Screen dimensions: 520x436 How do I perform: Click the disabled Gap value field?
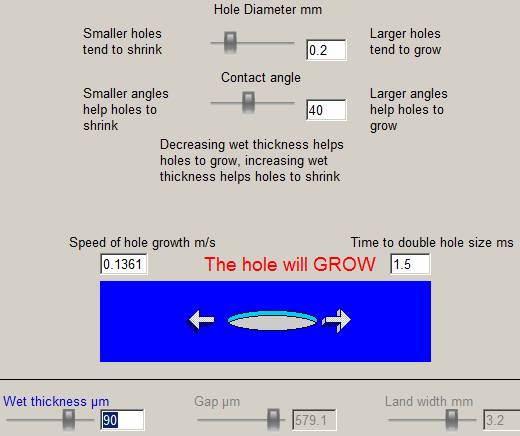click(314, 420)
